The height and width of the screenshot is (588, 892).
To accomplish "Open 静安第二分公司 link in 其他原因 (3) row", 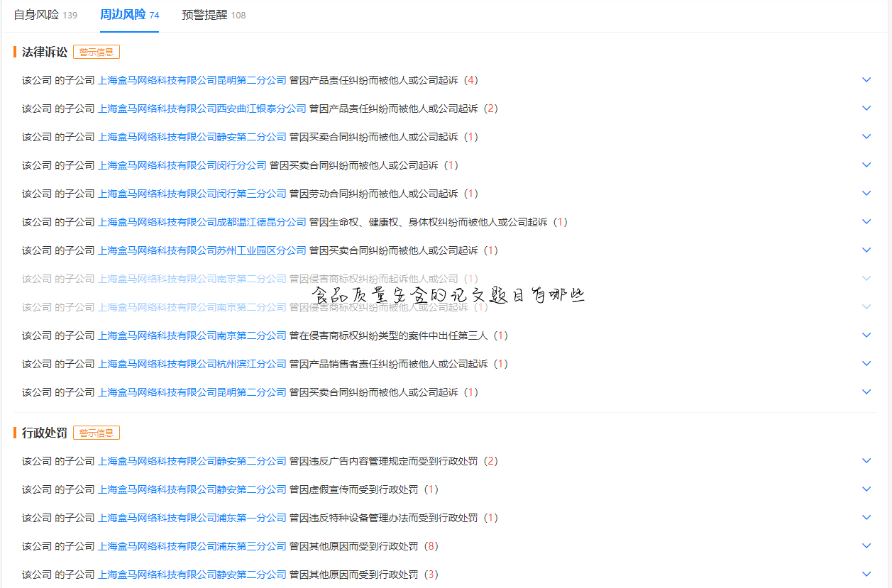I will (192, 575).
